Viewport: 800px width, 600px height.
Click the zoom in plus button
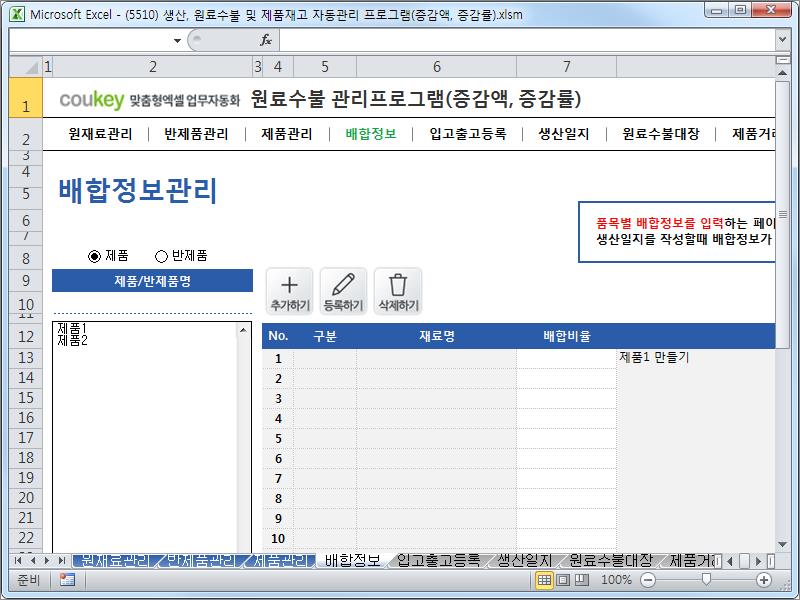[x=764, y=580]
